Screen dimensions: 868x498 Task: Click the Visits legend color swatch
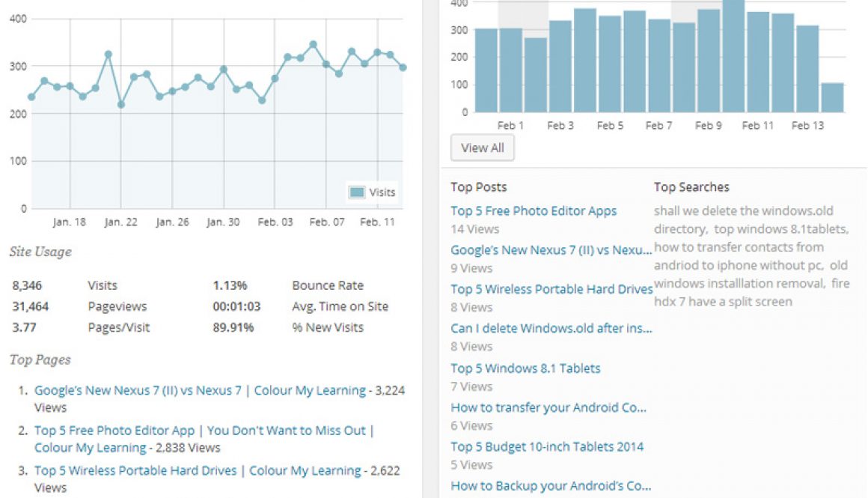357,192
